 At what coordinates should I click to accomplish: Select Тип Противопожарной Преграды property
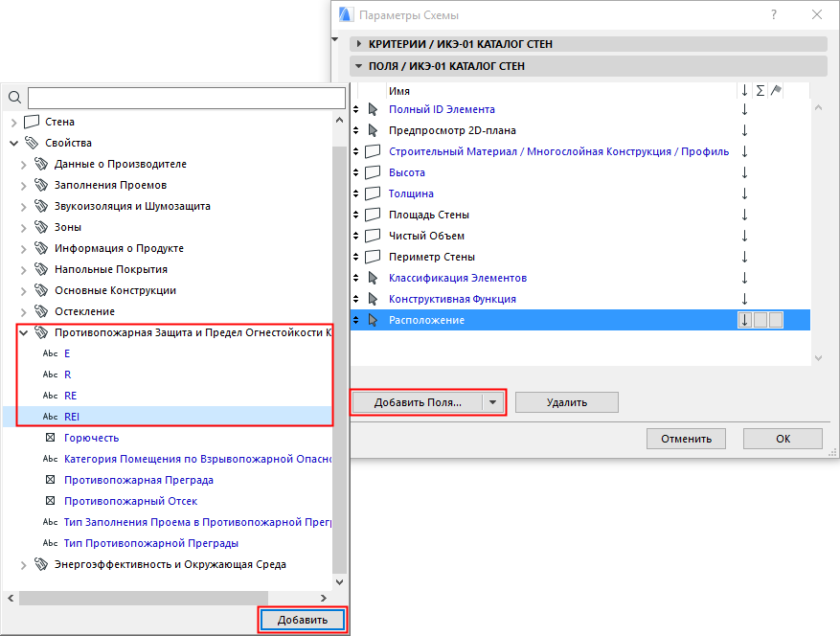(151, 543)
